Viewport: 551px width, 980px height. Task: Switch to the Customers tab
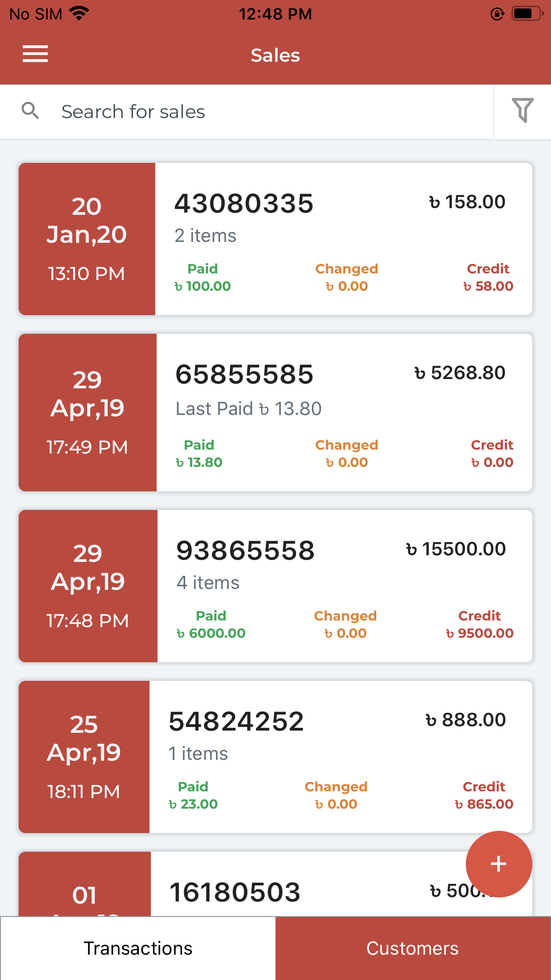(x=413, y=948)
